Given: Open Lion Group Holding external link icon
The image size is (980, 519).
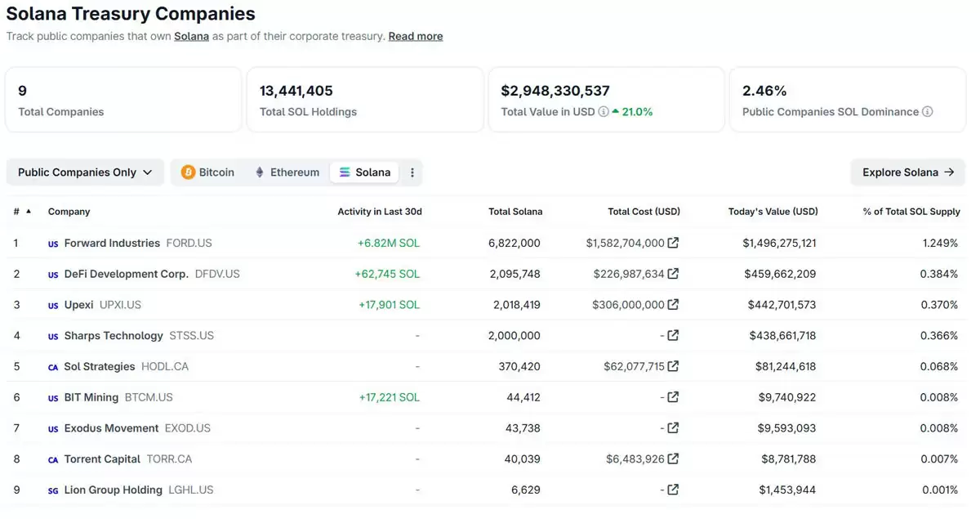Looking at the screenshot, I should (x=673, y=490).
